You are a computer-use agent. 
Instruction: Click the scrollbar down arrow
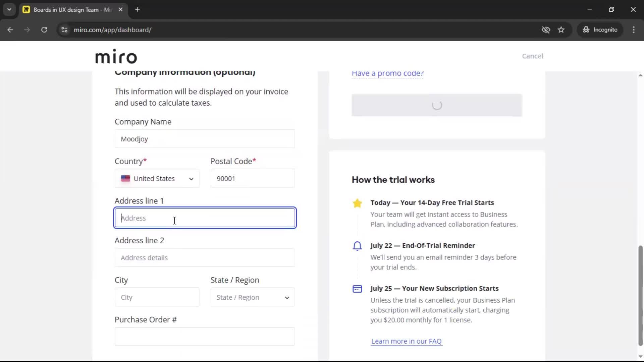[x=640, y=357]
